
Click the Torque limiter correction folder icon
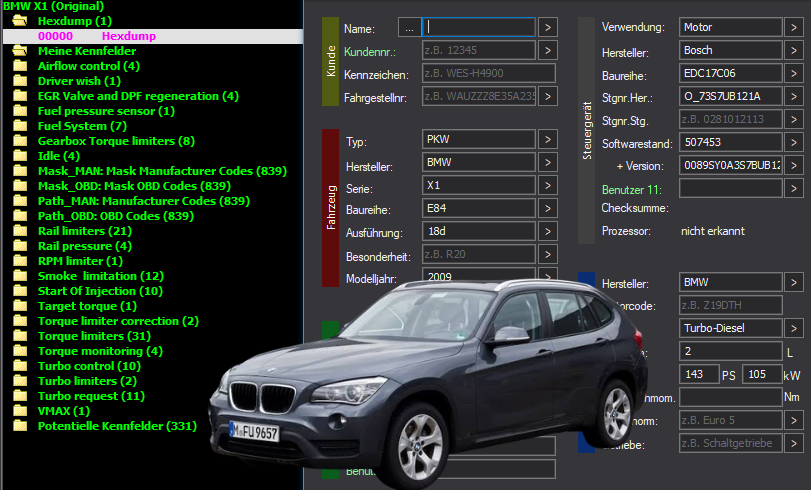(x=20, y=321)
